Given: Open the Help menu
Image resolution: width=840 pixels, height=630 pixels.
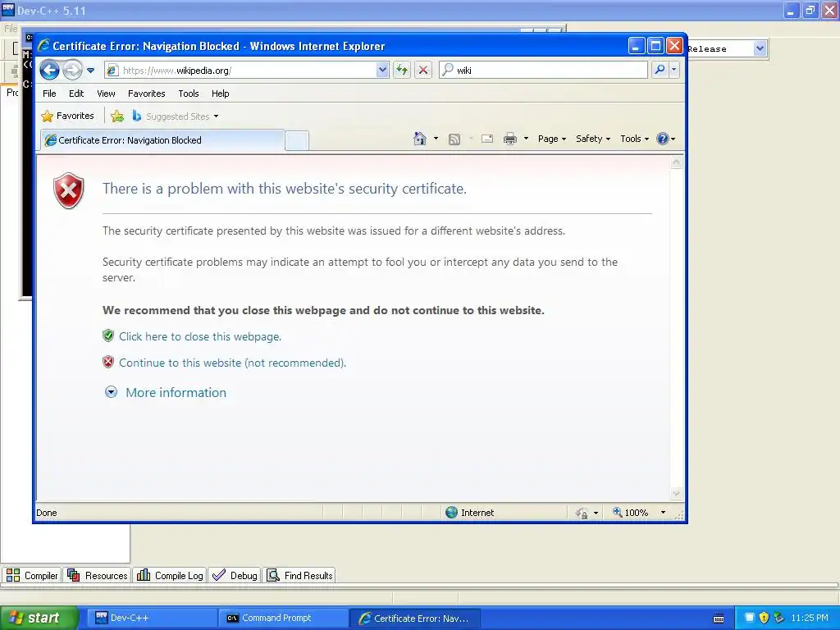Looking at the screenshot, I should 220,94.
